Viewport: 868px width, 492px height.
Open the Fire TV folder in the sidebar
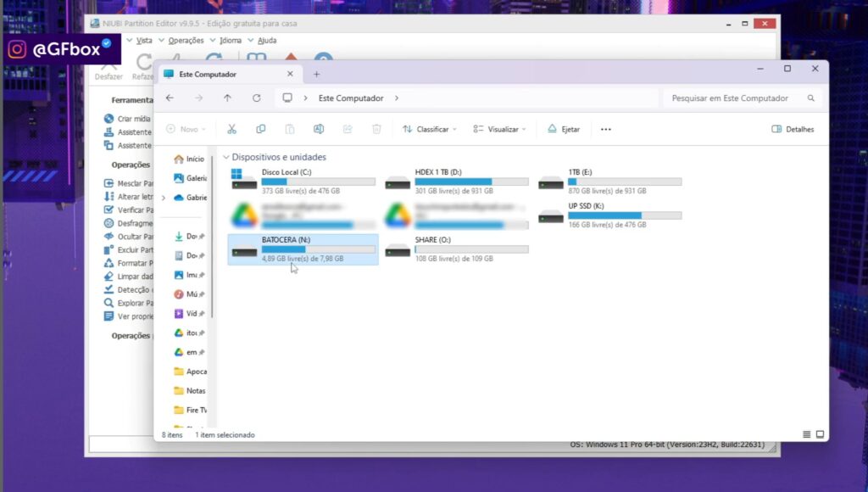tap(191, 410)
